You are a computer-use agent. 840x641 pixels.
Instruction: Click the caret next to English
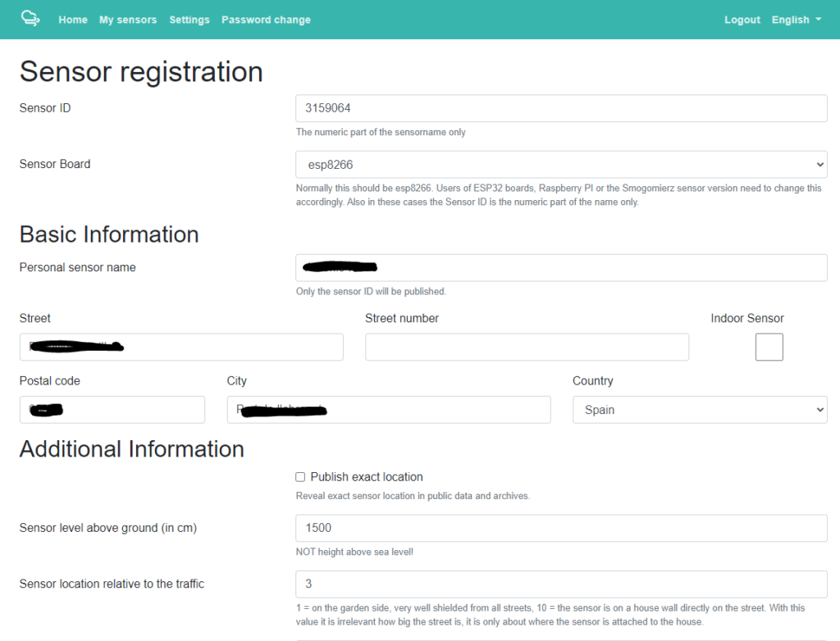[818, 20]
